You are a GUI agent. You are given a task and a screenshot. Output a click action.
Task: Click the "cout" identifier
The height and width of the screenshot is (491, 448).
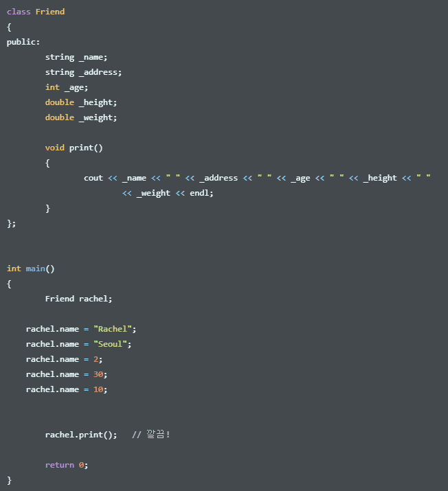(93, 178)
